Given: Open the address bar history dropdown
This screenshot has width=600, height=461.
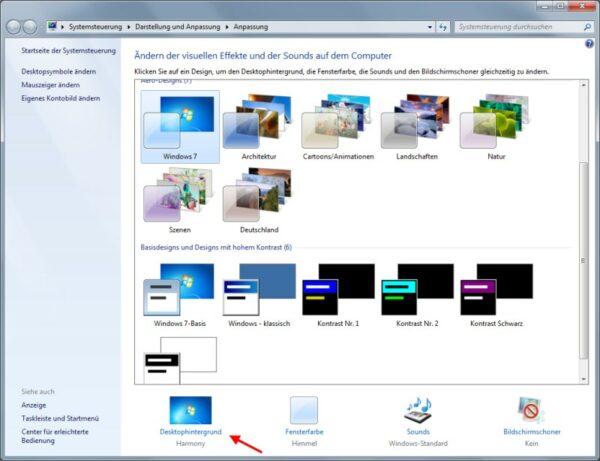Looking at the screenshot, I should (430, 27).
